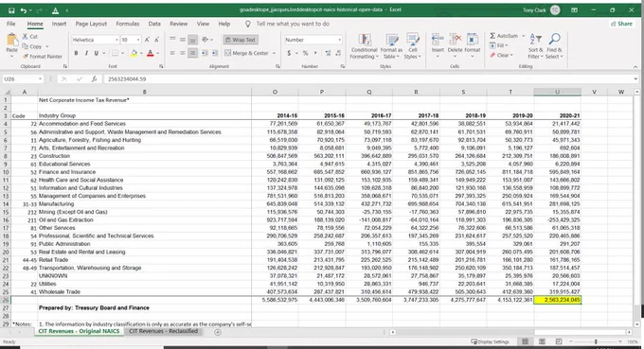The width and height of the screenshot is (644, 349).
Task: Switch to the Insert ribbon tab
Action: pos(59,24)
